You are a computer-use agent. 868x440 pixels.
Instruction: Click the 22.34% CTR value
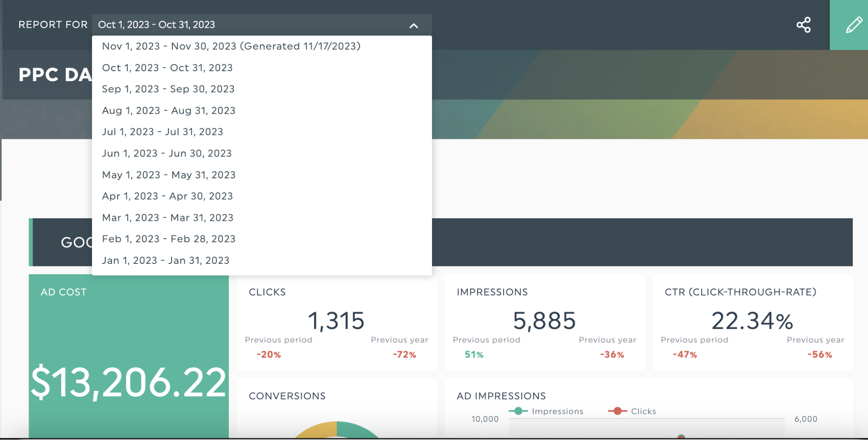tap(752, 321)
